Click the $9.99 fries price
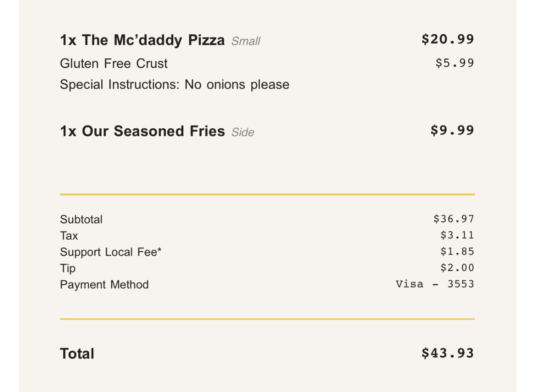This screenshot has width=535, height=392. coord(452,130)
